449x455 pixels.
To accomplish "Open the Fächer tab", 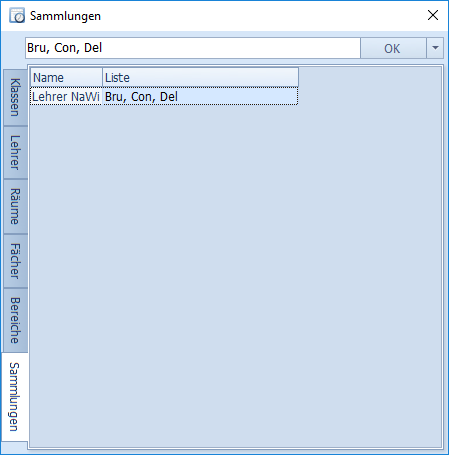I will pos(15,261).
